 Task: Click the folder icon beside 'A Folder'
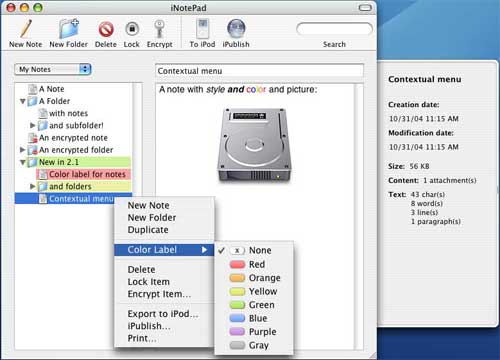click(32, 101)
